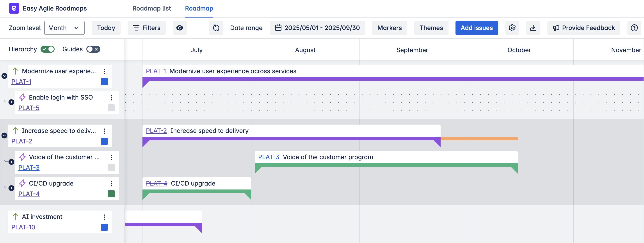Click the download export icon

[533, 28]
